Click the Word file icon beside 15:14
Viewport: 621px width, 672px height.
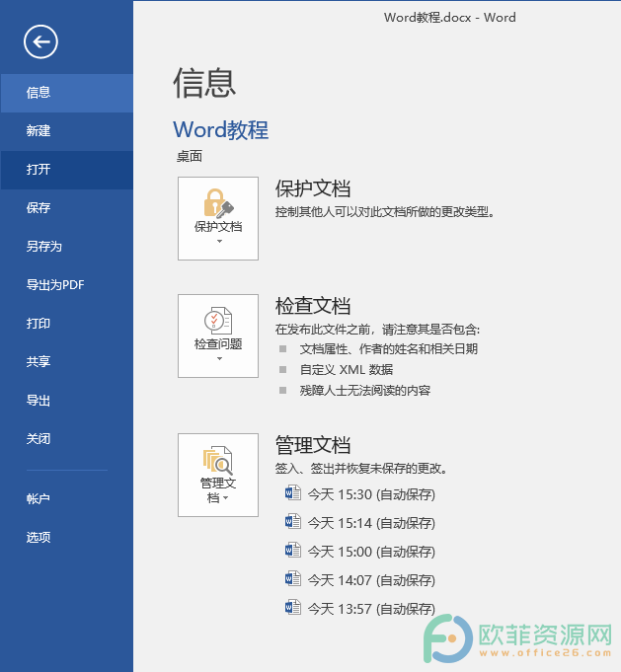pos(293,522)
